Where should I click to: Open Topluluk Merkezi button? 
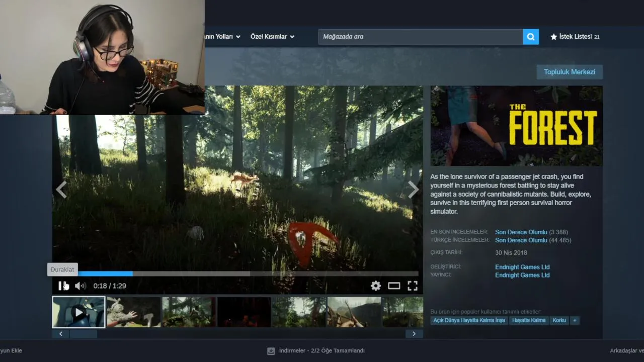tap(570, 72)
